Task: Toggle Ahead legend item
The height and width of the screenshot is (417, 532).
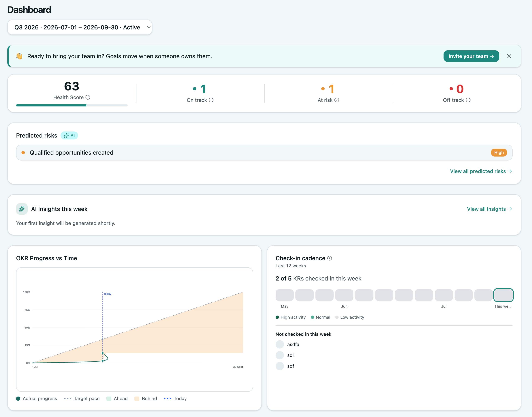Action: click(x=117, y=398)
